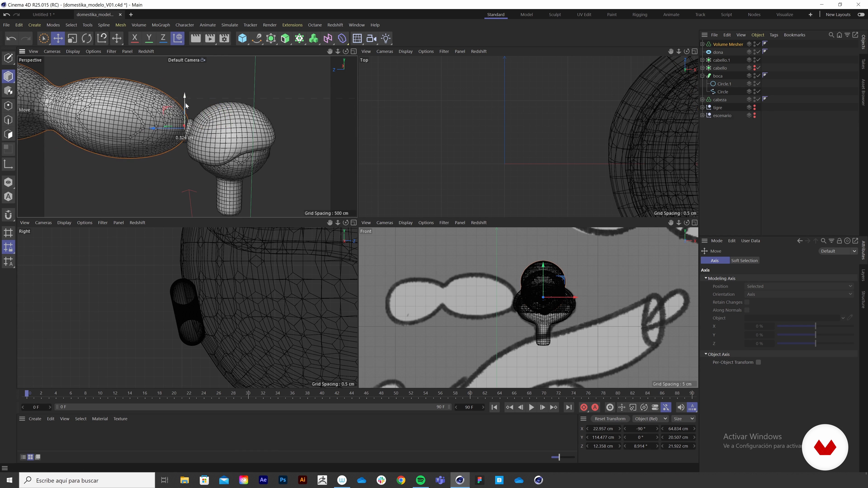Switch to the UV Edit layout tab

(x=584, y=14)
